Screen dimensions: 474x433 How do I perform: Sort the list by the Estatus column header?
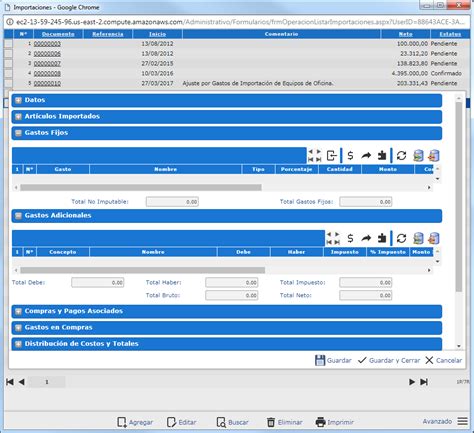click(450, 34)
